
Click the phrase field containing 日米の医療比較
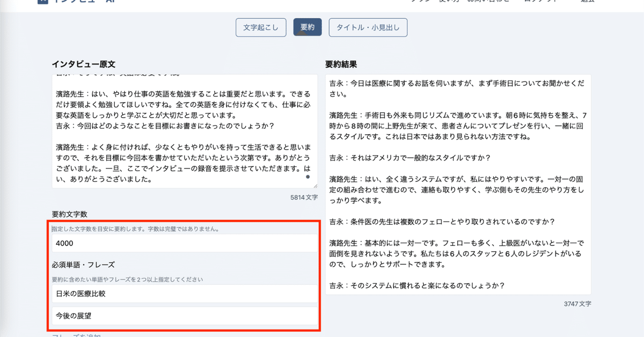(185, 294)
